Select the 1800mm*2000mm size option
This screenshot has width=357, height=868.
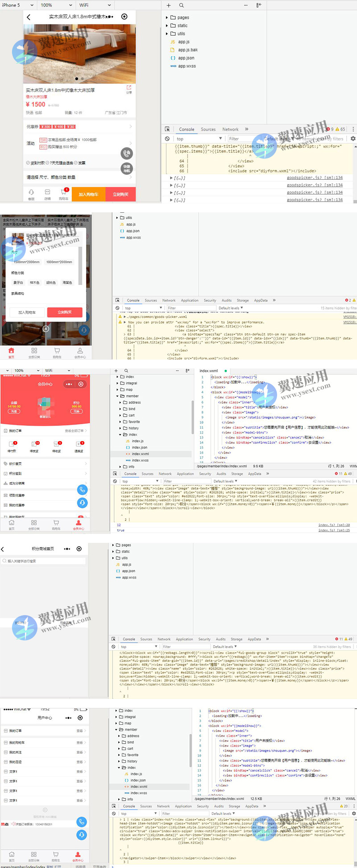coord(59,262)
